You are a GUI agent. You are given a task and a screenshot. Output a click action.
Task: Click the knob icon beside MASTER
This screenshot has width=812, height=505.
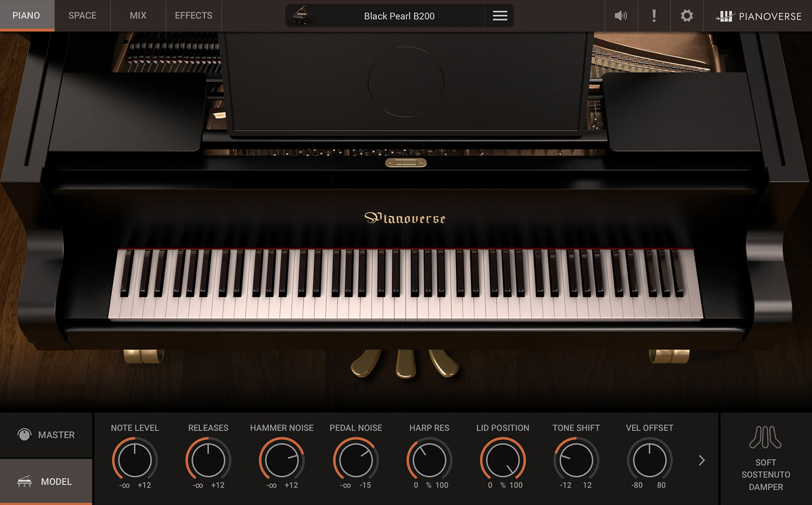(x=24, y=435)
